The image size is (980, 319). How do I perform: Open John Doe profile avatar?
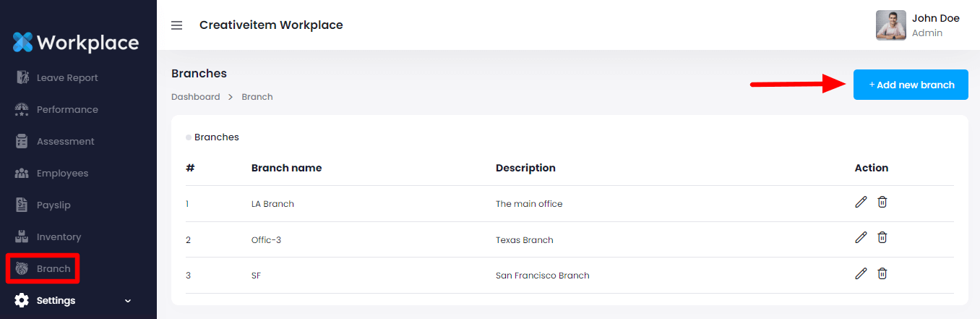(890, 25)
